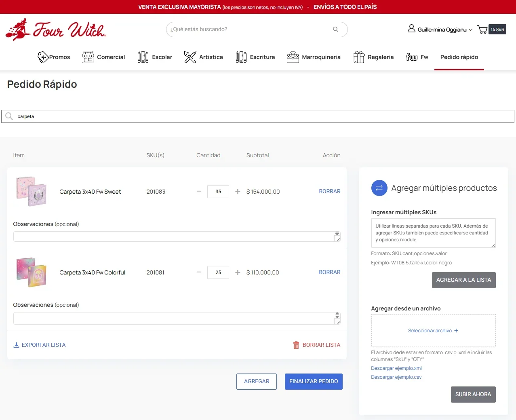
Task: Download the example xml file
Action: [x=396, y=368]
